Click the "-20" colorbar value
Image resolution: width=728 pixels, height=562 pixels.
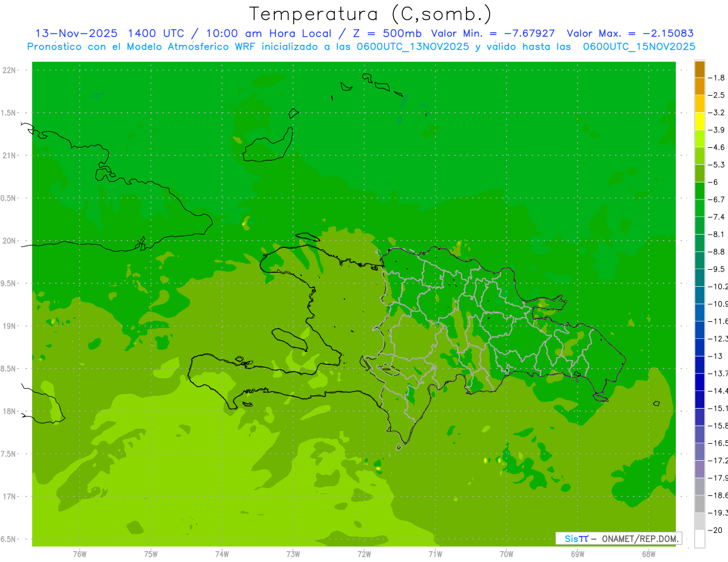[x=715, y=530]
